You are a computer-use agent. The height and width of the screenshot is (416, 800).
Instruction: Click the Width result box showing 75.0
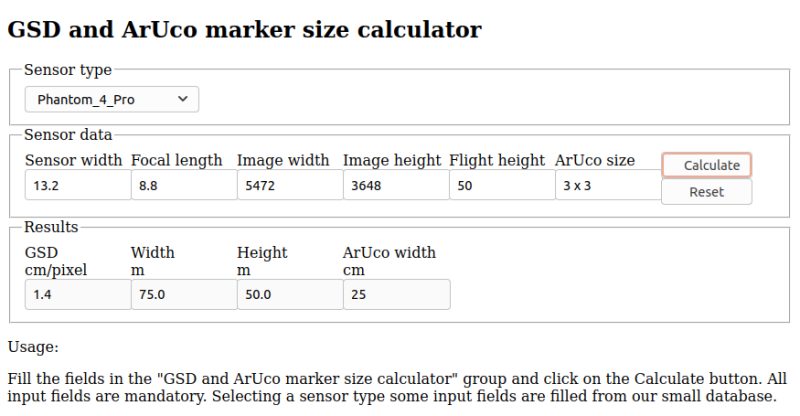click(184, 295)
